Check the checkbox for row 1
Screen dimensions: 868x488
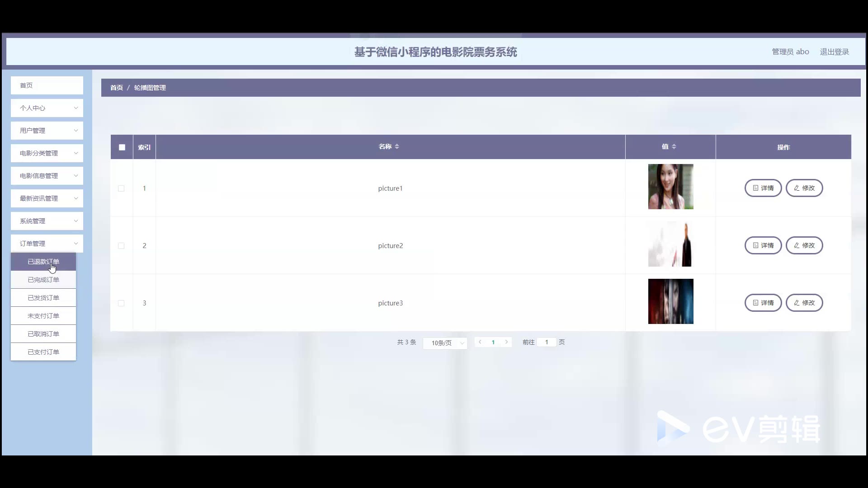click(121, 188)
